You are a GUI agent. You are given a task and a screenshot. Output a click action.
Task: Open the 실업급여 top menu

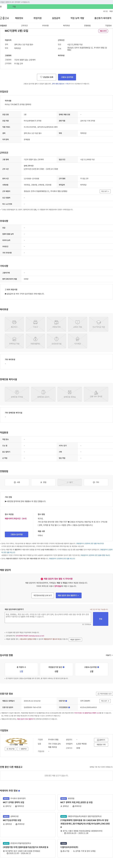point(56,18)
